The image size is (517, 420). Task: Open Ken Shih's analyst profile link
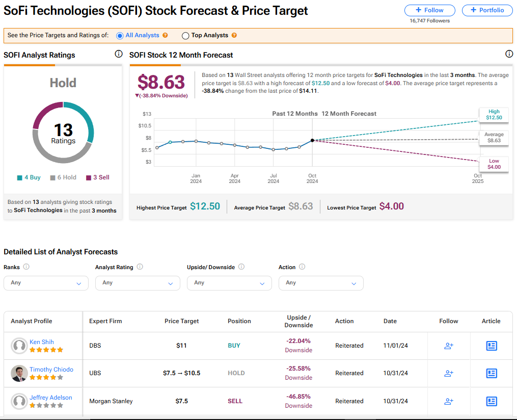(42, 342)
